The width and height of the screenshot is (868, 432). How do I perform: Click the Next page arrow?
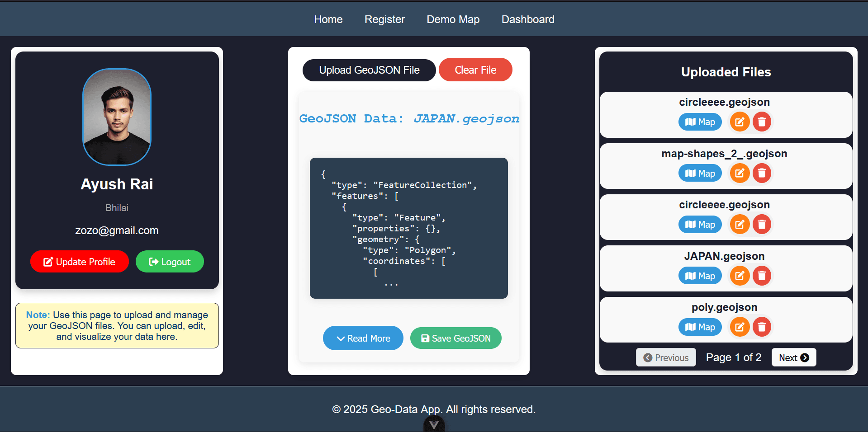805,357
